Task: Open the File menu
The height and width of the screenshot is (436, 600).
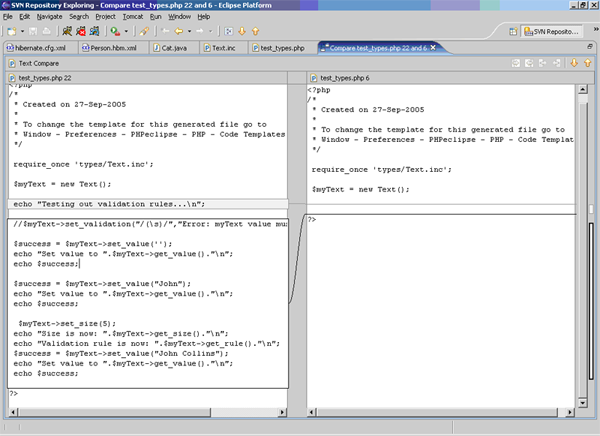Action: (x=8, y=16)
